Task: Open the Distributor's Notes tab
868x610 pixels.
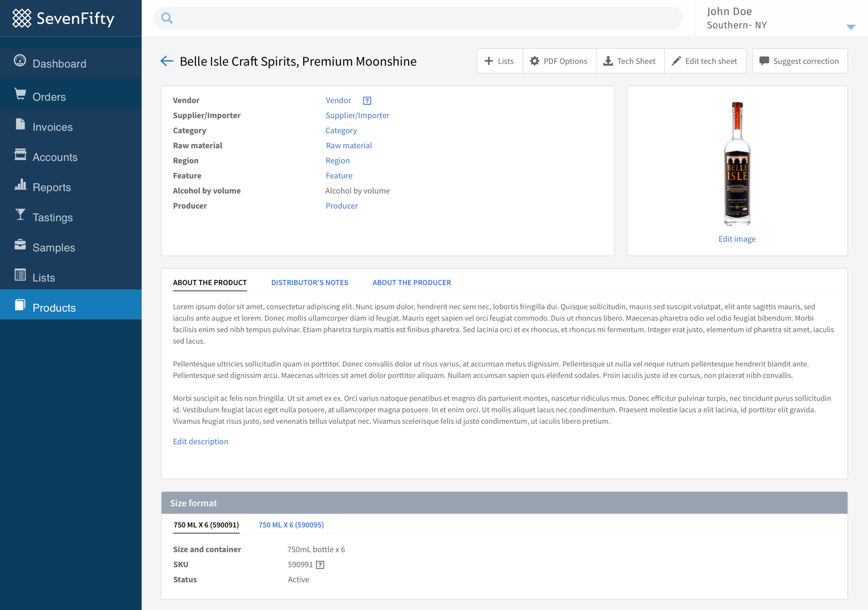Action: point(310,282)
